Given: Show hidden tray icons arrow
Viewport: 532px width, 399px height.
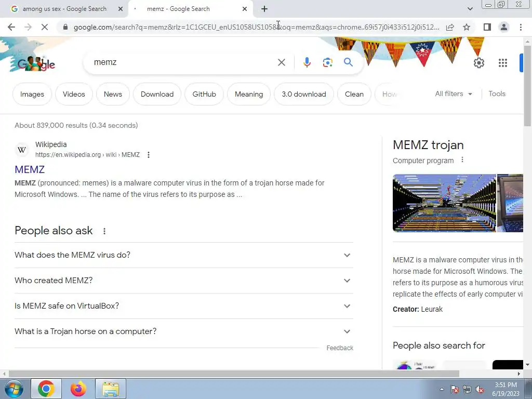Looking at the screenshot, I should click(442, 389).
